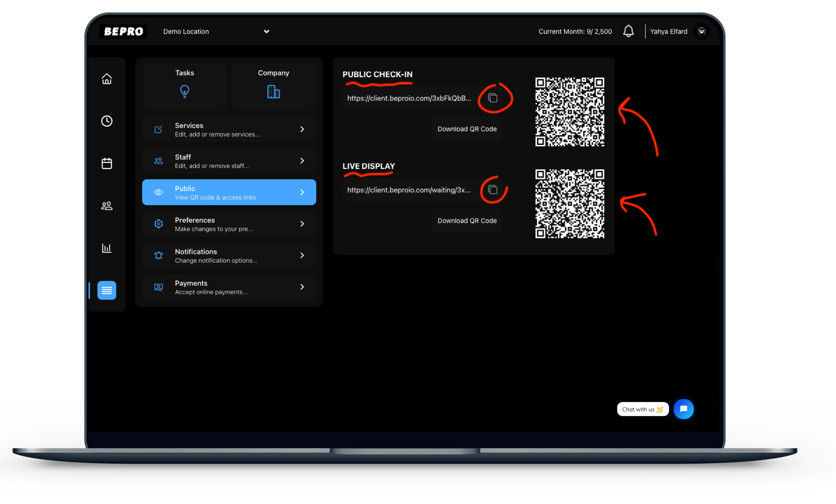Expand Preferences row chevron
This screenshot has width=836, height=504.
tap(302, 224)
